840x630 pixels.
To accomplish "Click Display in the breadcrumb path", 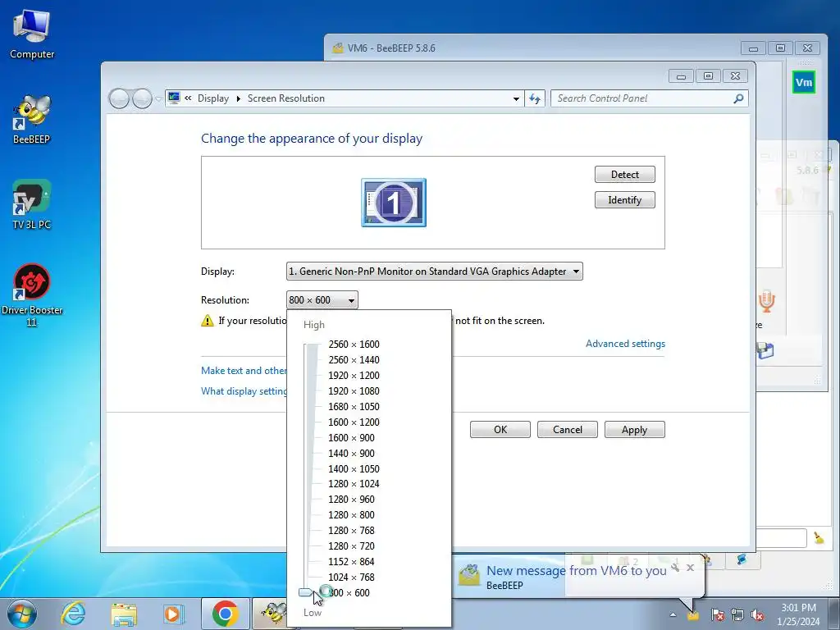I will [x=212, y=98].
